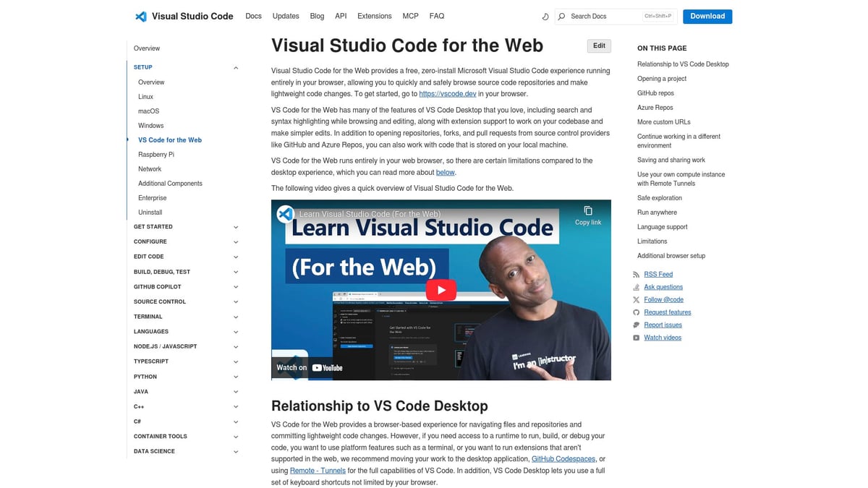Click the Ask questions icon
The width and height of the screenshot is (868, 488).
(x=637, y=286)
